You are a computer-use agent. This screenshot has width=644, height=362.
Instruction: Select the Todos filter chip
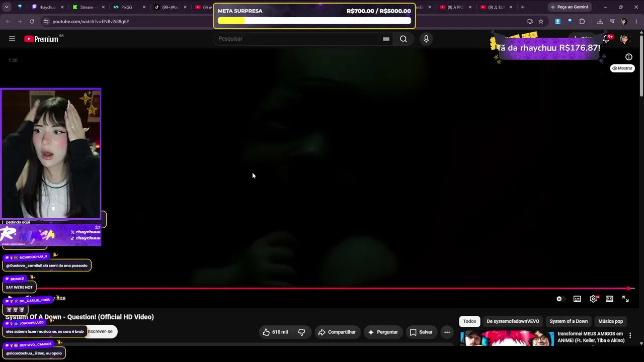[469, 321]
